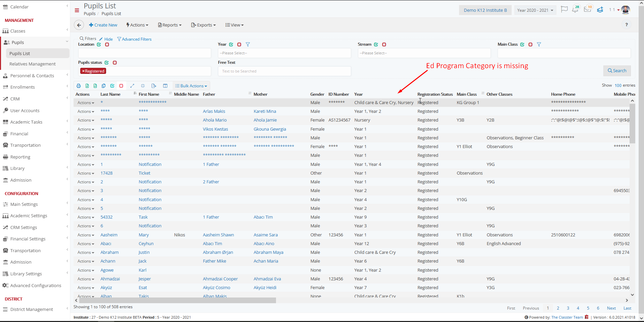Open the Filters magnifier label
644x322 pixels.
88,39
